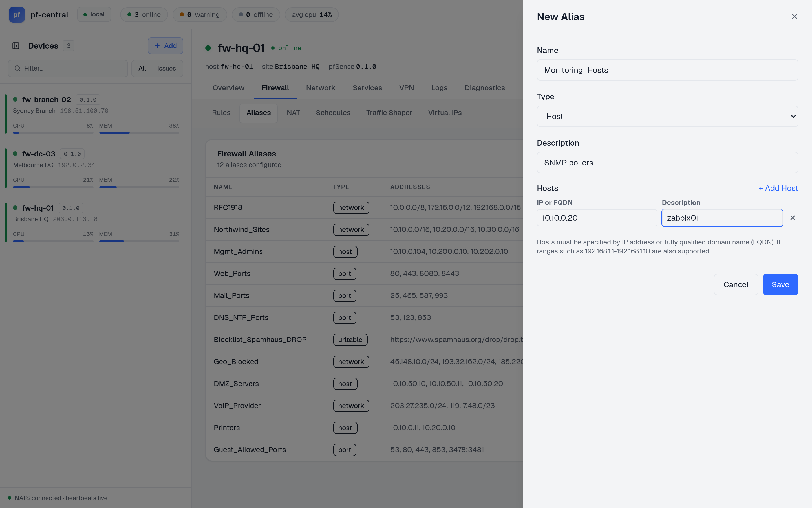Open the Schedules sub-tab
812x508 pixels.
[333, 113]
